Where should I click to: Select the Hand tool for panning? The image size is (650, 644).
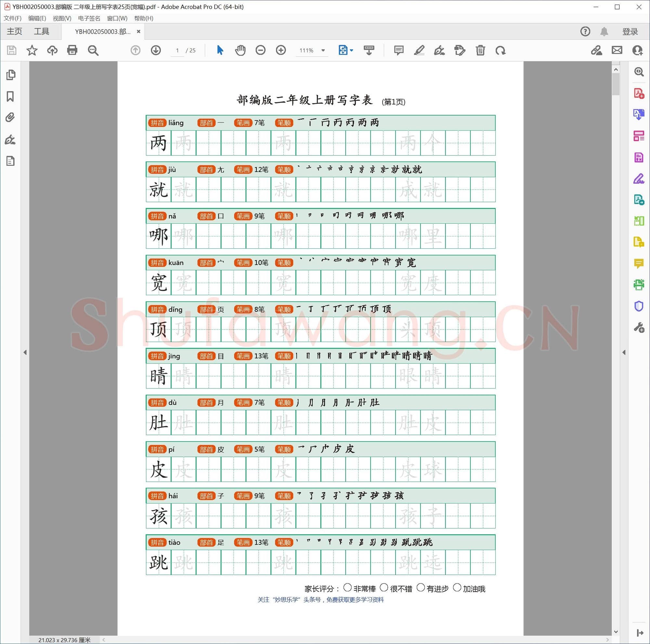pos(240,50)
